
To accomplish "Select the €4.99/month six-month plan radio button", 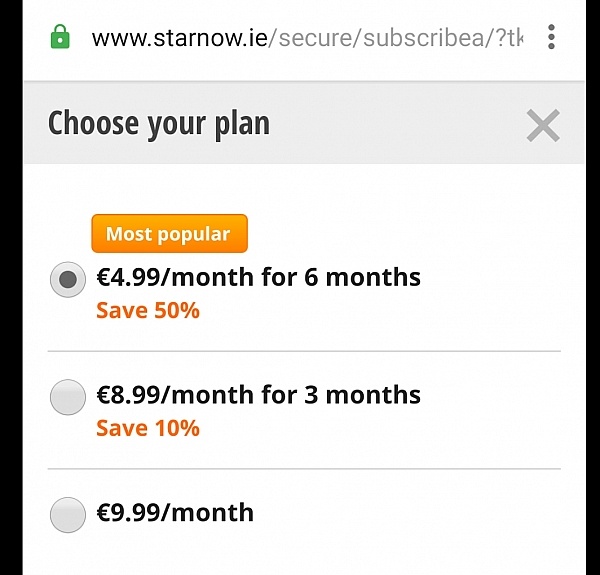I will pos(68,279).
